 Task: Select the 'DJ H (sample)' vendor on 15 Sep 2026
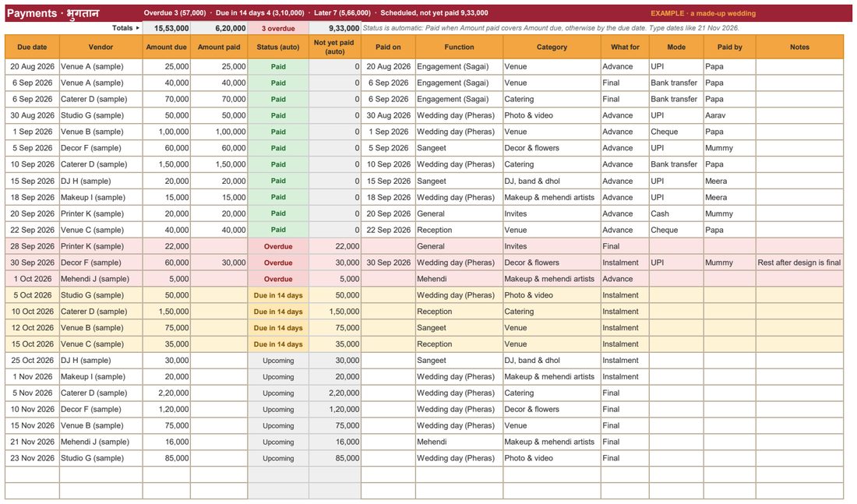tap(101, 181)
